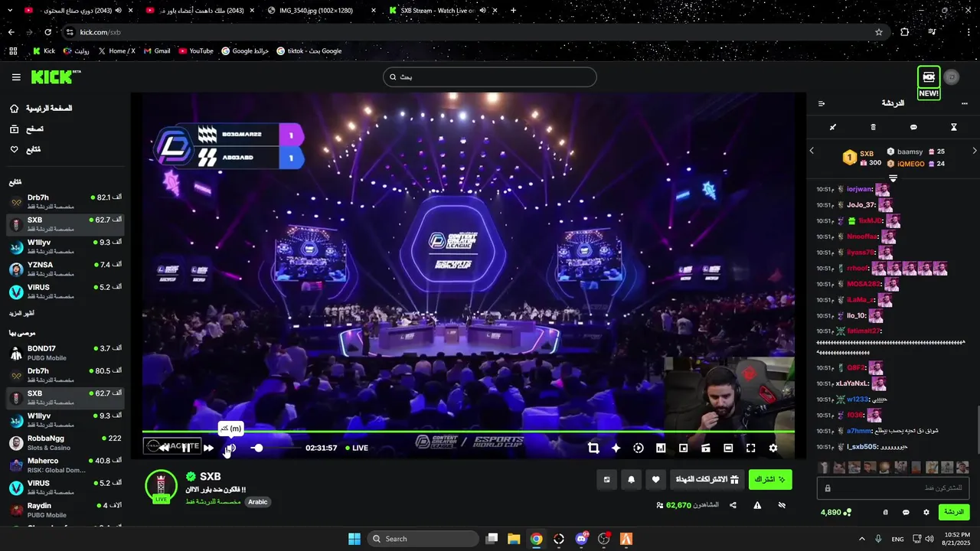Show next leaderboard page arrow
This screenshot has height=551, width=980.
coord(975,151)
